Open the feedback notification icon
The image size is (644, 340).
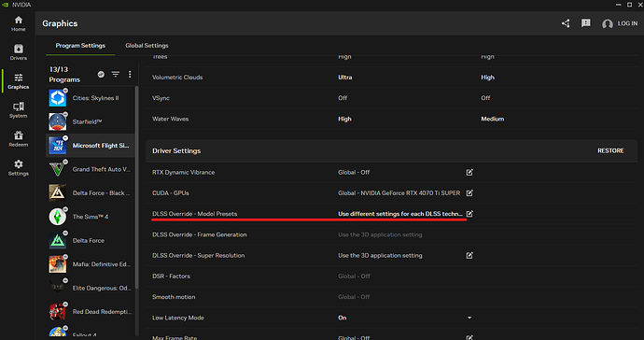(x=586, y=23)
